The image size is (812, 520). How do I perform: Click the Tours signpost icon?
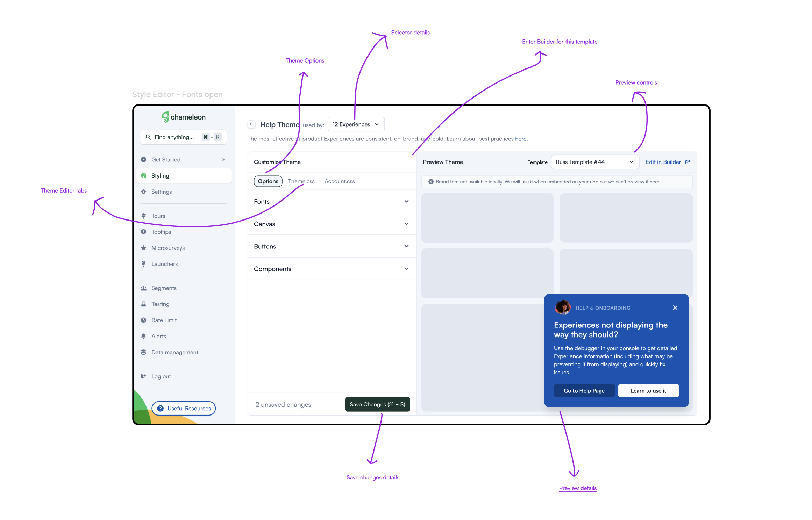tap(143, 216)
